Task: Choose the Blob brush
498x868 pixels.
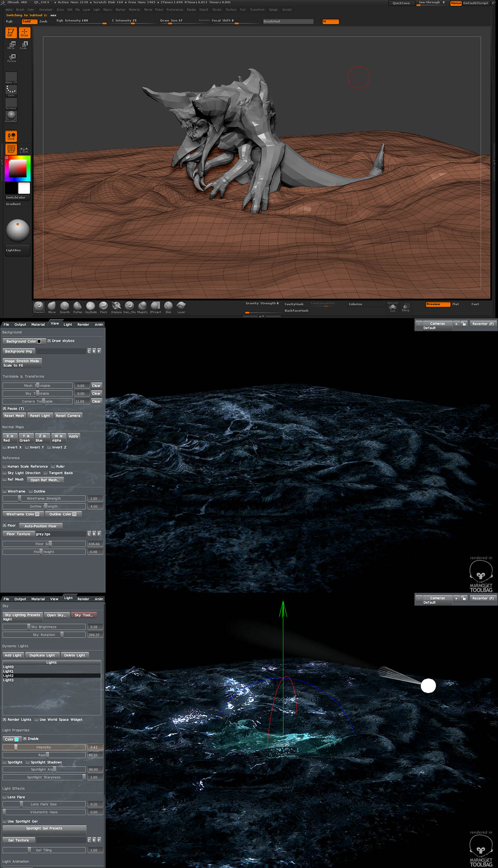Action: click(168, 307)
